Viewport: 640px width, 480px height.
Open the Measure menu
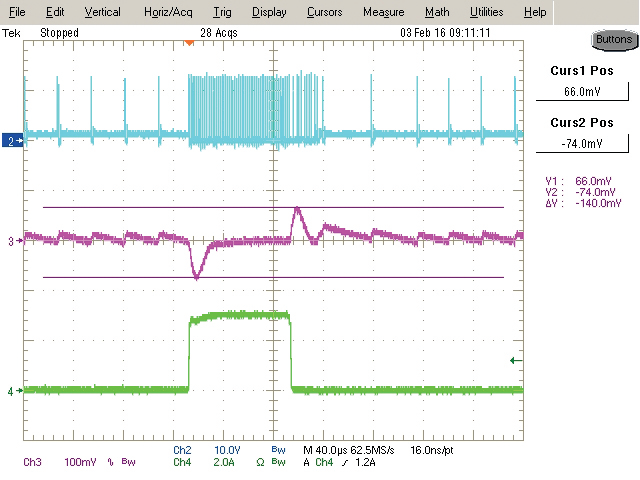pos(383,12)
